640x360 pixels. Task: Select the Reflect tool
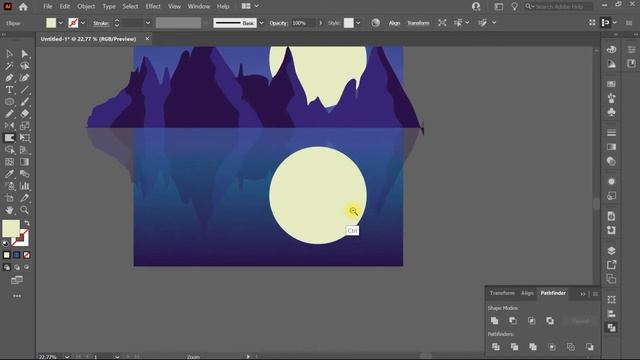click(x=9, y=126)
